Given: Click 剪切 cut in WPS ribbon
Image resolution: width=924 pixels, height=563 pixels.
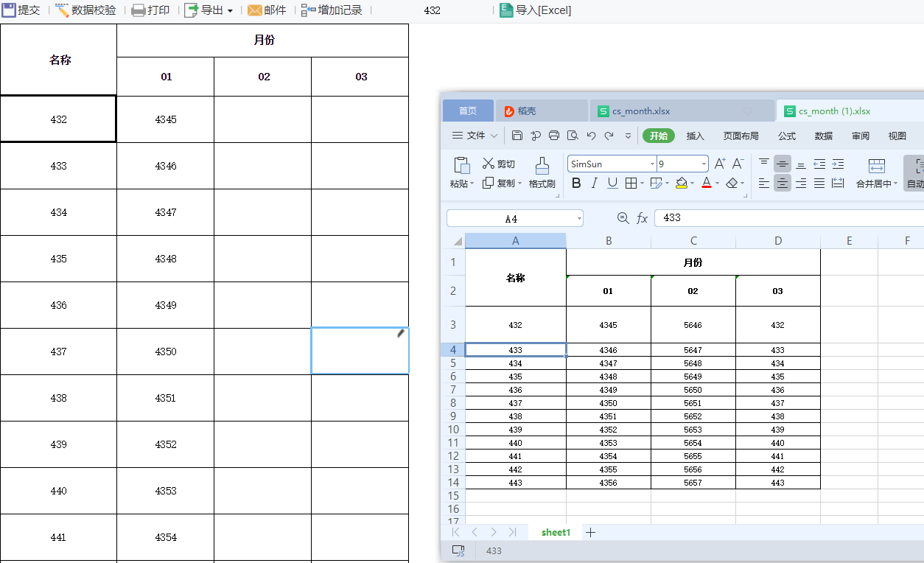Looking at the screenshot, I should coord(499,164).
